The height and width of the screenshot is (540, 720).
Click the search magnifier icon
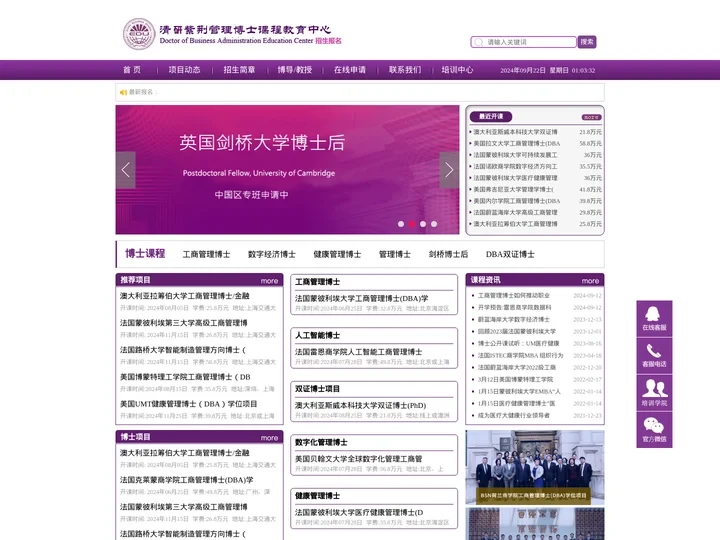tap(478, 42)
